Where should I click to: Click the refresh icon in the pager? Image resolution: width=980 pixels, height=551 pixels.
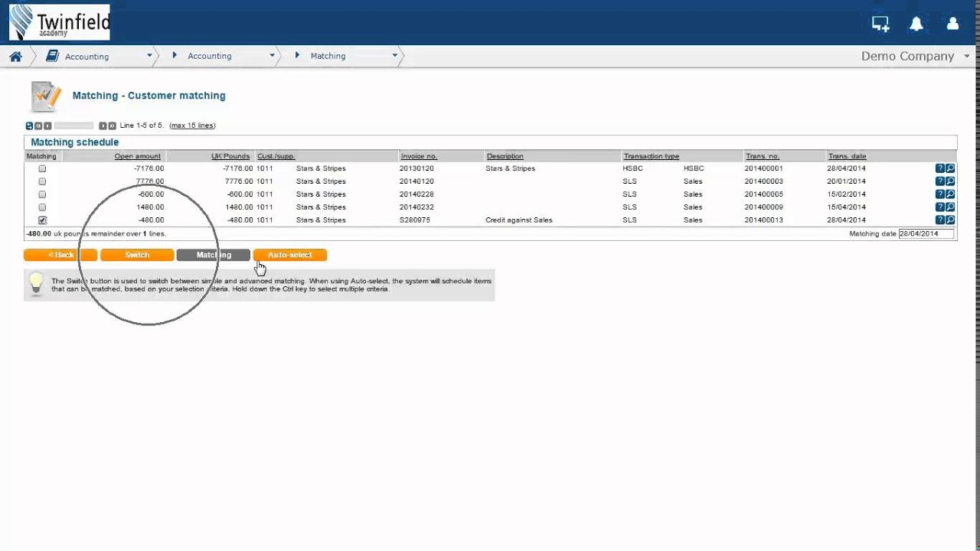[x=29, y=126]
